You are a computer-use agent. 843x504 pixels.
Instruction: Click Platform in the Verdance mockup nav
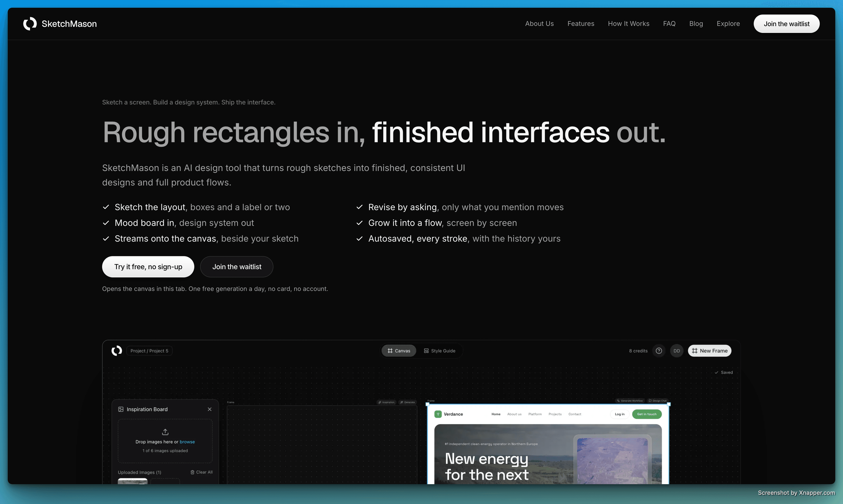click(x=535, y=414)
